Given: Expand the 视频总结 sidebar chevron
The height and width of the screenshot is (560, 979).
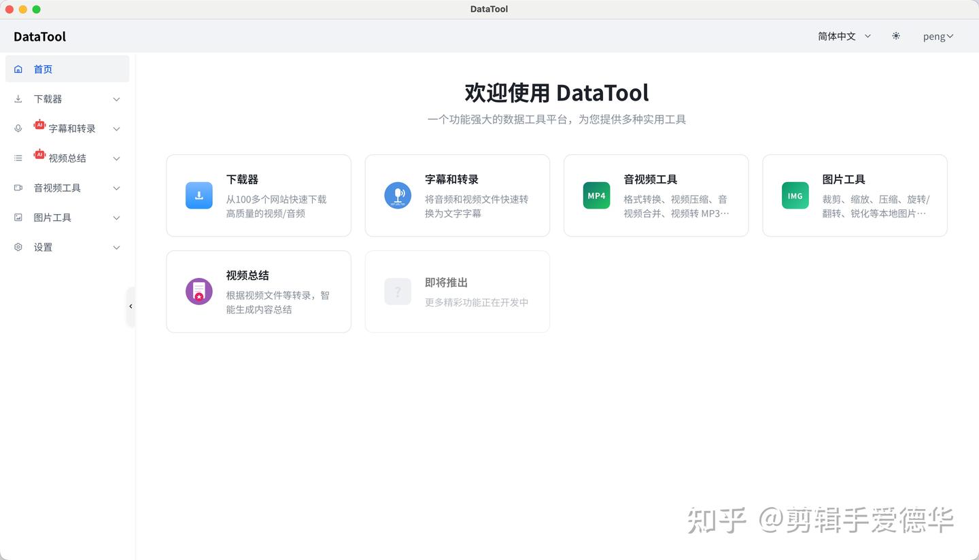Looking at the screenshot, I should click(x=116, y=158).
